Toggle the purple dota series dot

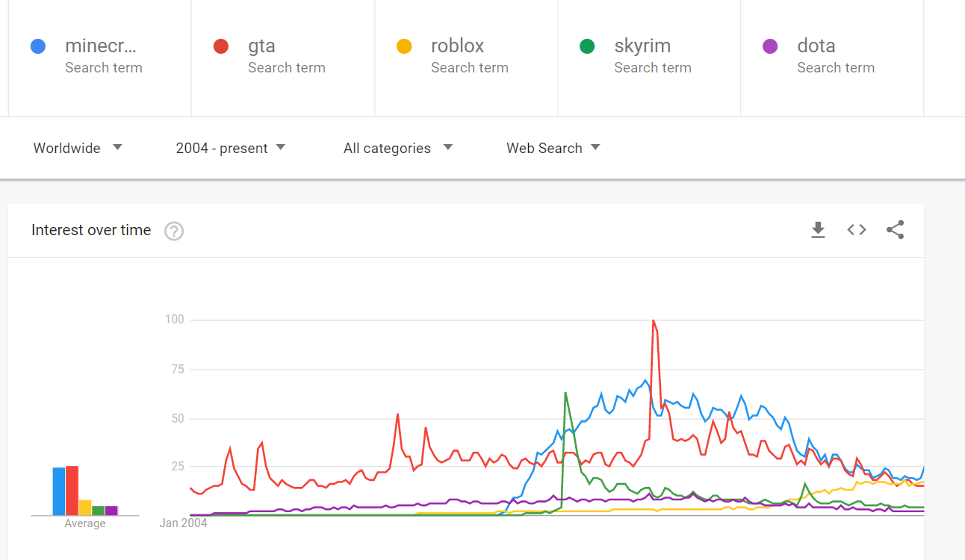tap(770, 46)
